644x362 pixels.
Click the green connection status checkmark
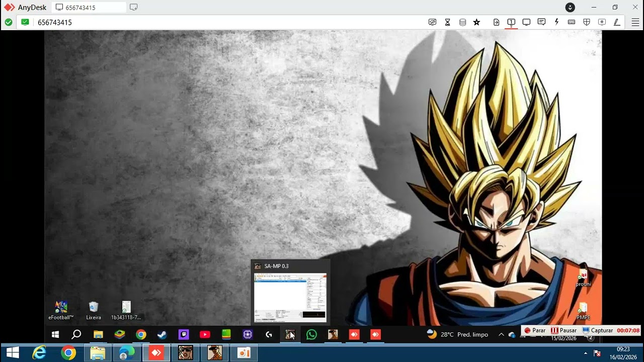click(9, 22)
